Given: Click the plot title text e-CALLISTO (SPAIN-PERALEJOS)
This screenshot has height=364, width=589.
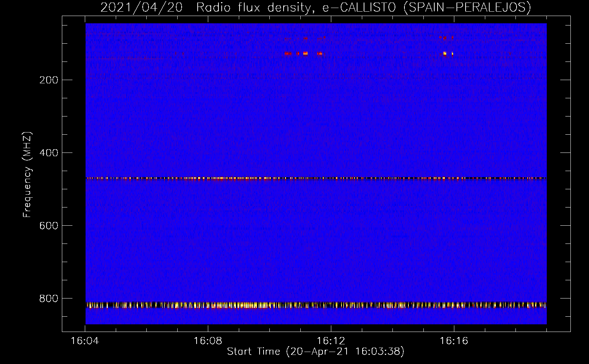Looking at the screenshot, I should pyautogui.click(x=427, y=7).
